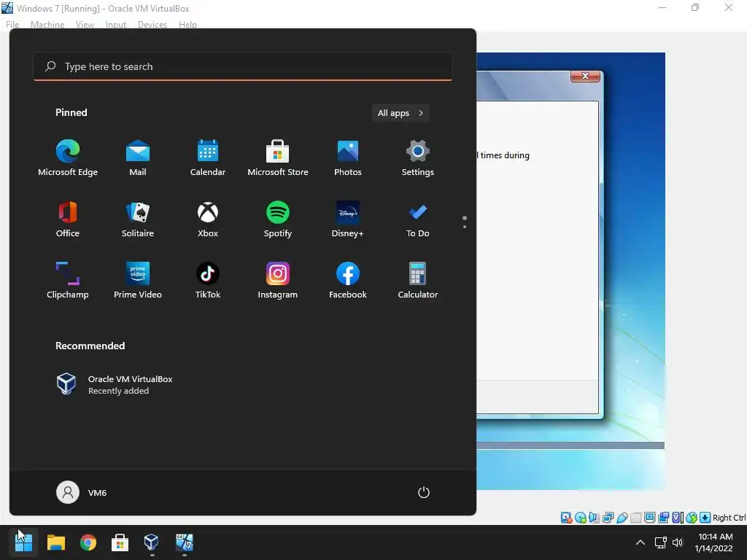Click VirtualBox network adapters indicator
This screenshot has width=747, height=560.
point(608,518)
